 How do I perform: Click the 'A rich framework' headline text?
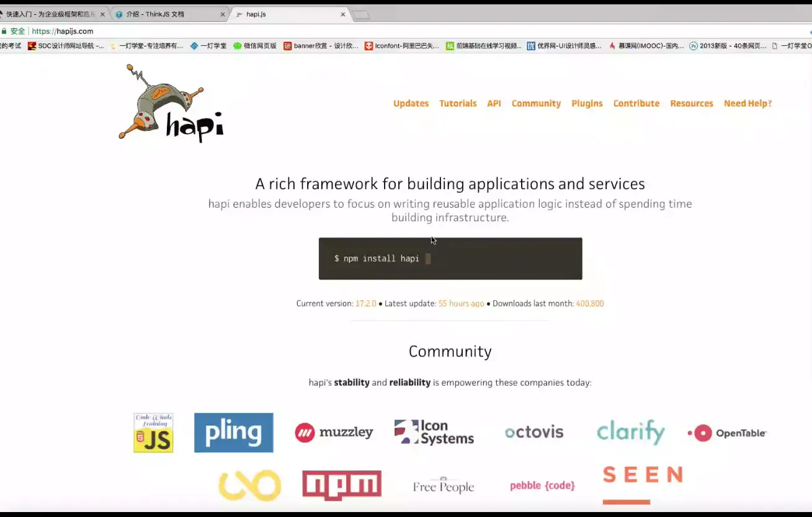450,184
